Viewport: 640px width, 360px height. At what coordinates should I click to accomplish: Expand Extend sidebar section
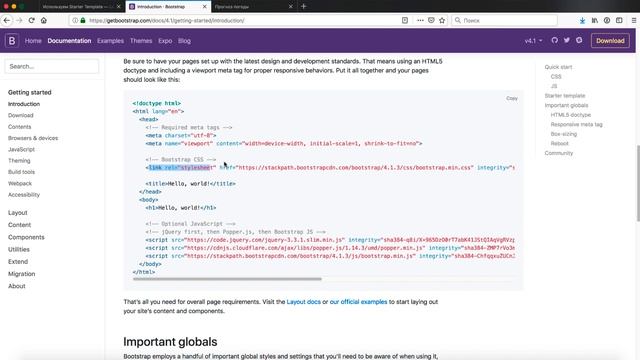point(18,262)
